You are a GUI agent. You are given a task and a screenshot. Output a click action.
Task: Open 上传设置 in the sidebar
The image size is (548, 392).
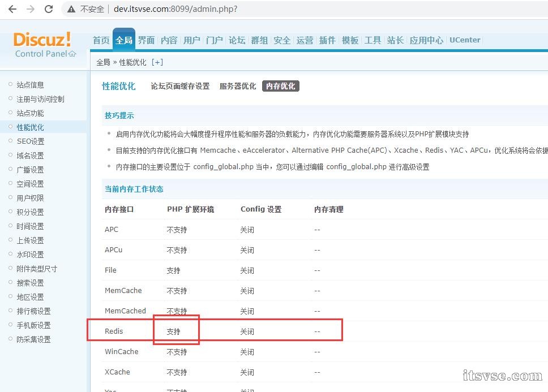point(30,240)
